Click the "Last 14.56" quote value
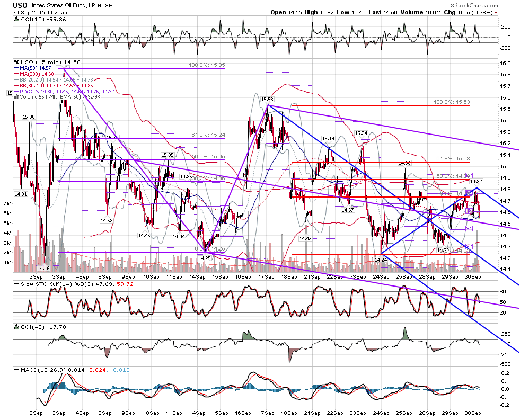 pyautogui.click(x=383, y=12)
